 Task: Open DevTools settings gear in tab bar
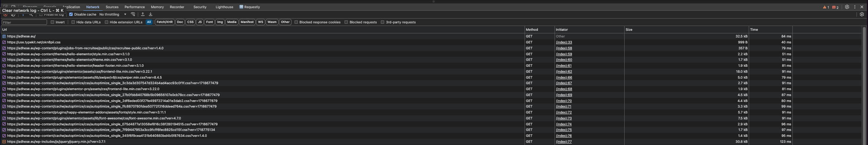click(847, 7)
